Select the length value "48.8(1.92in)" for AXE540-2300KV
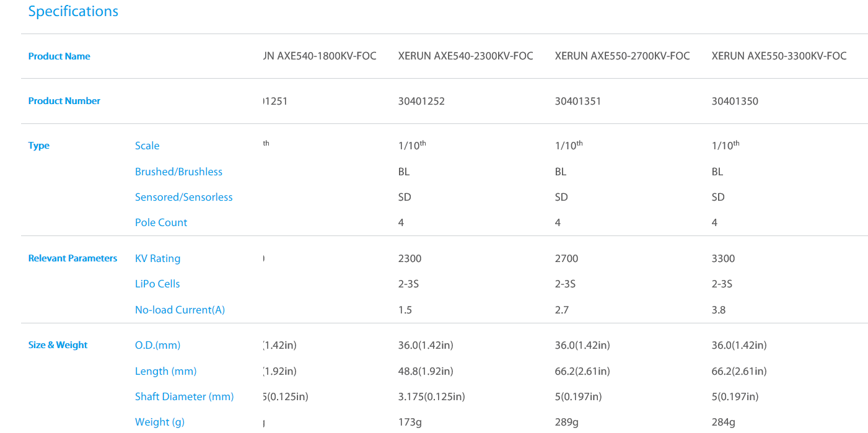868x433 pixels. coord(426,371)
